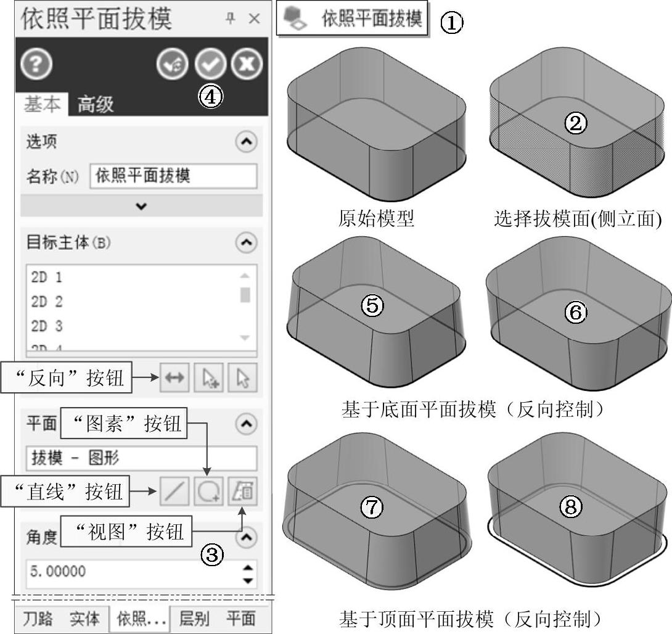Confirm with the green checkmark OK icon
The width and height of the screenshot is (672, 634).
[210, 64]
